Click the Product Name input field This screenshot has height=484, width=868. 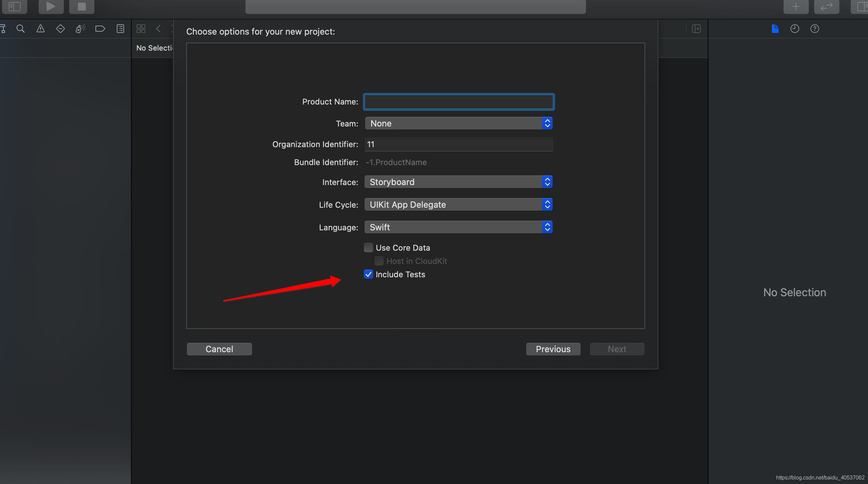tap(458, 101)
